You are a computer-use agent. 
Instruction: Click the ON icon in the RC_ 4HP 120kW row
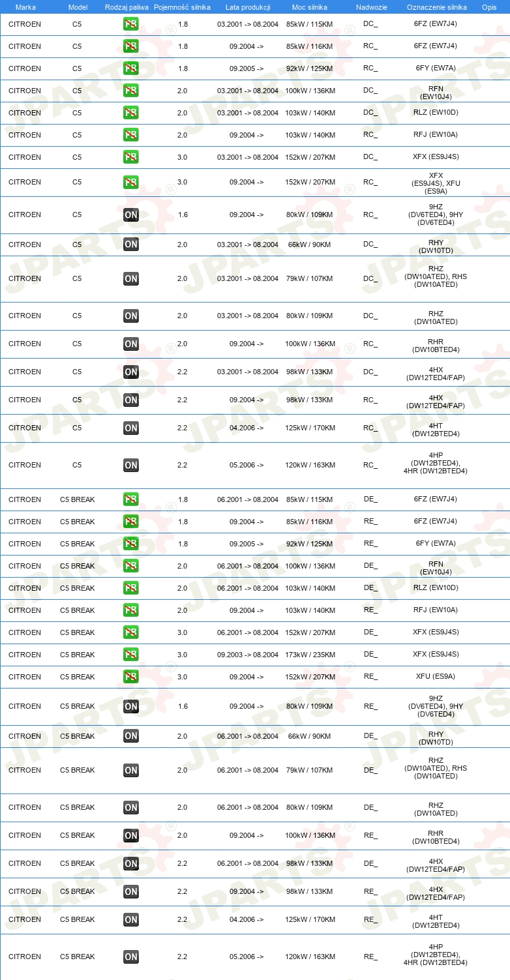point(130,465)
